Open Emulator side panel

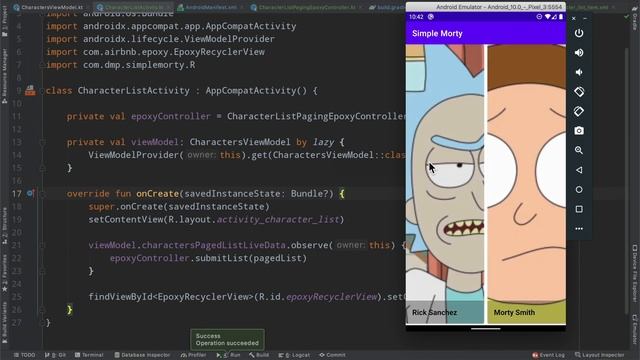click(635, 330)
